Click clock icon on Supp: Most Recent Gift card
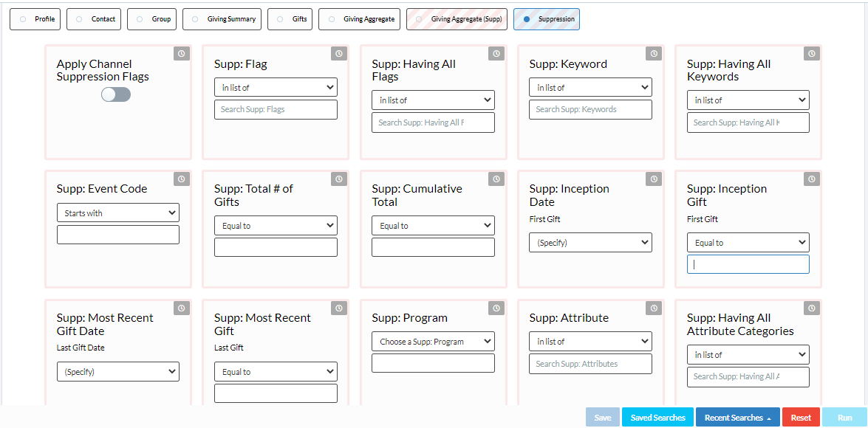The height and width of the screenshot is (428, 868). pos(339,308)
